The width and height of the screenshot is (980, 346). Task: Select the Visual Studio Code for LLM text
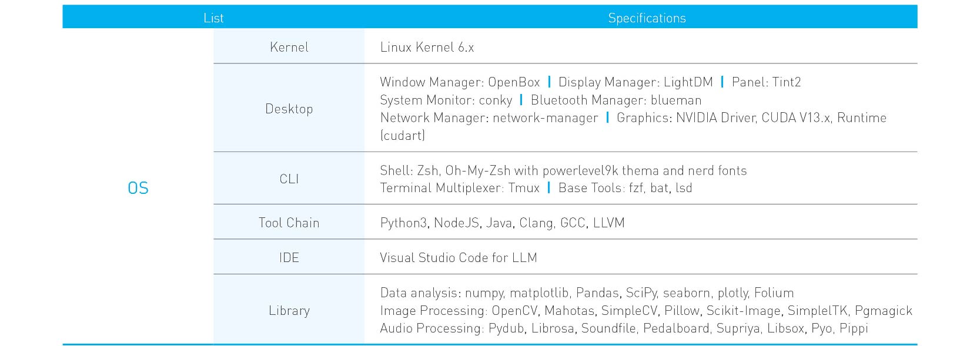(x=459, y=257)
